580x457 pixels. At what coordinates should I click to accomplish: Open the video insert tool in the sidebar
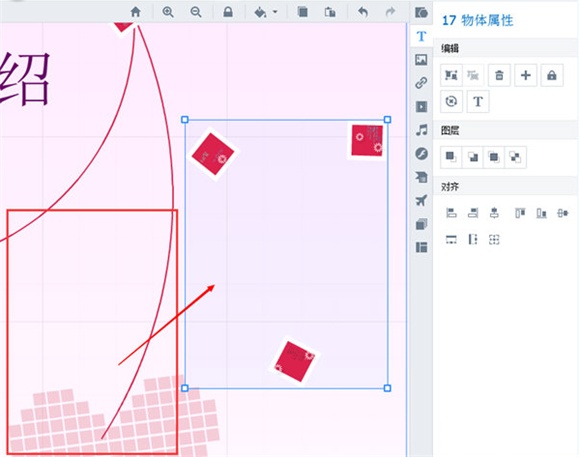[x=421, y=107]
